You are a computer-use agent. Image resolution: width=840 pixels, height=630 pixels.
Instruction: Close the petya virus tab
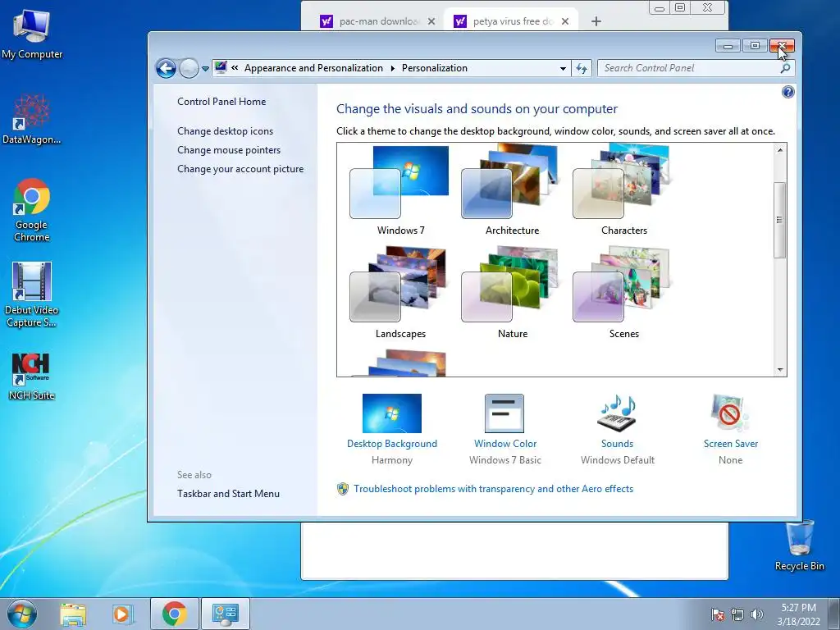point(564,21)
